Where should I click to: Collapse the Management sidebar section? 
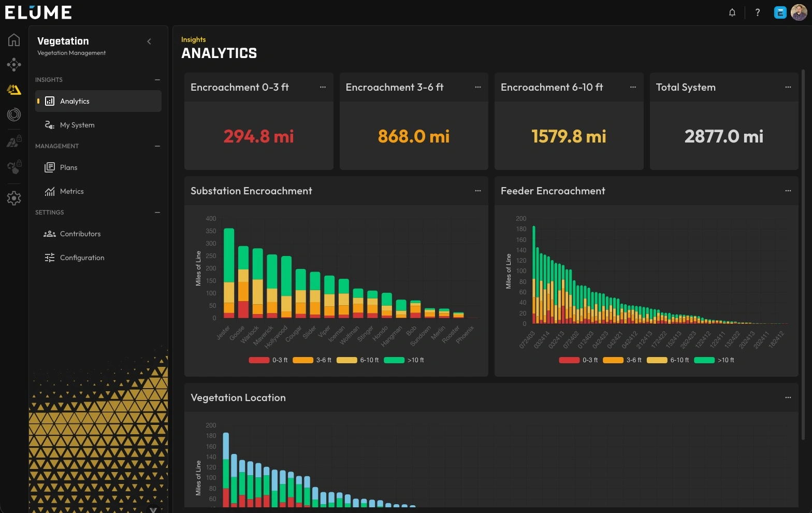tap(157, 146)
